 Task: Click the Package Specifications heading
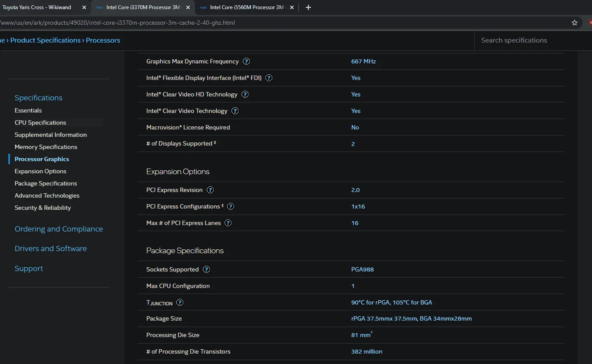[185, 251]
